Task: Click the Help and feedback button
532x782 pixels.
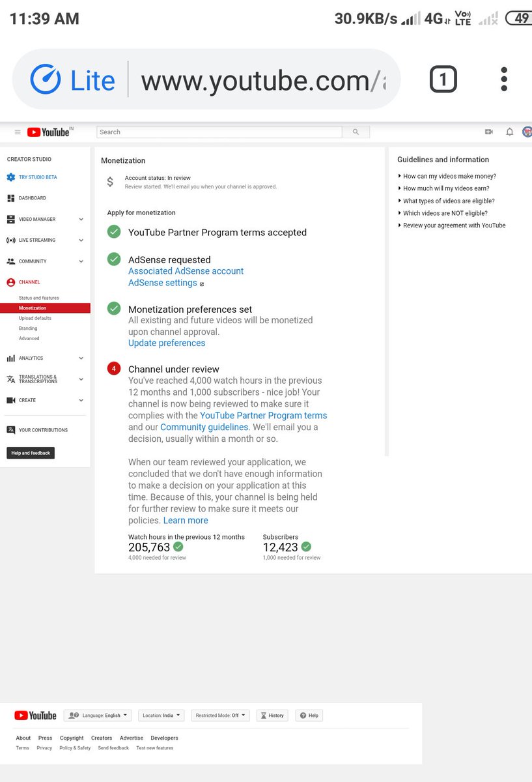Action: 31,453
